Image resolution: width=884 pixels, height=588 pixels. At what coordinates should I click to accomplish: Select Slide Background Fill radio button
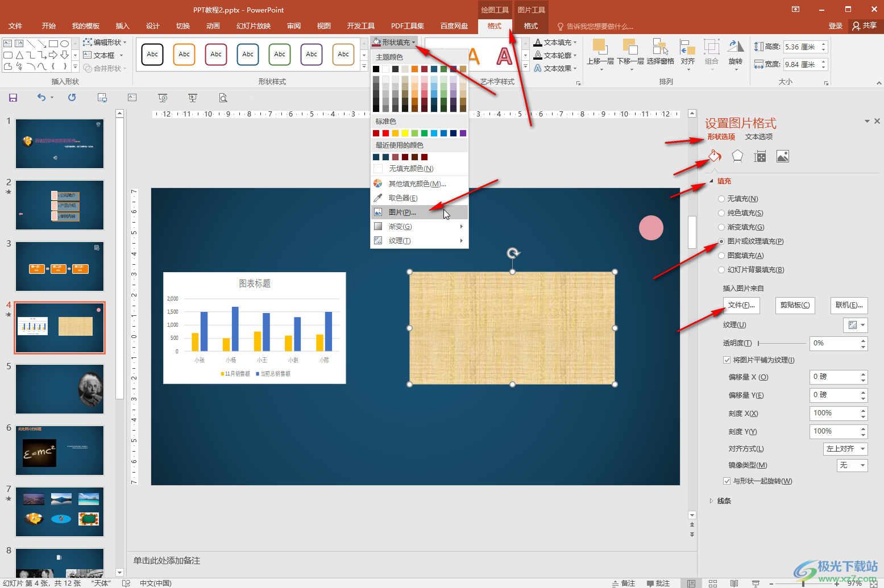721,270
